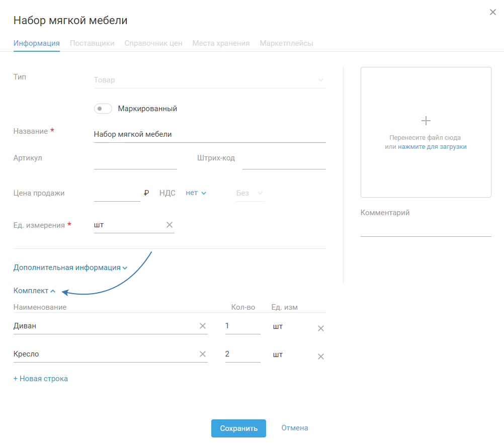Viewport: 504px width, 446px height.
Task: Clear the unit of measurement field
Action: (170, 225)
